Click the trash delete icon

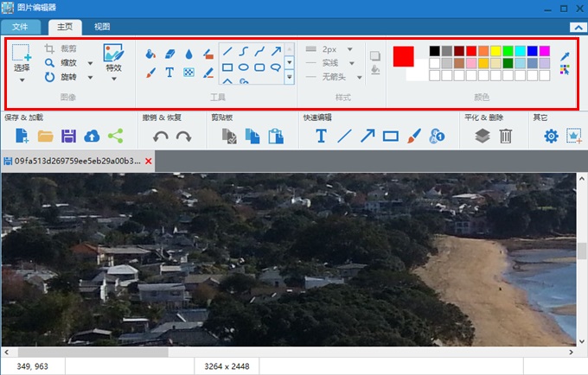point(506,136)
